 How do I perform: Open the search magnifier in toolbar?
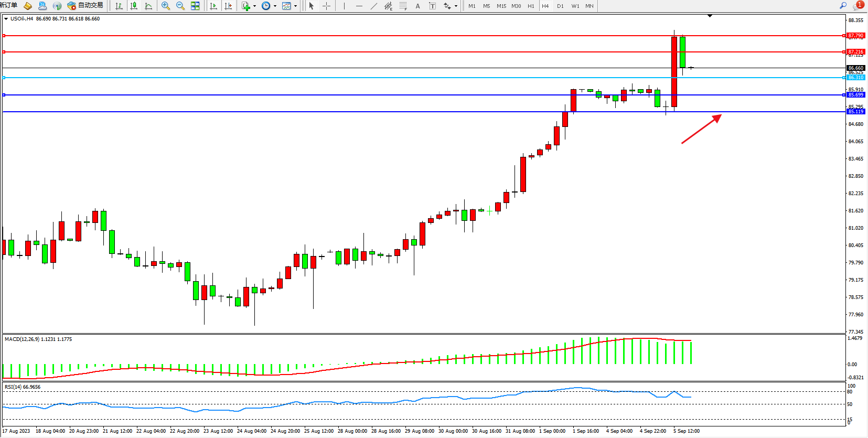click(x=843, y=5)
